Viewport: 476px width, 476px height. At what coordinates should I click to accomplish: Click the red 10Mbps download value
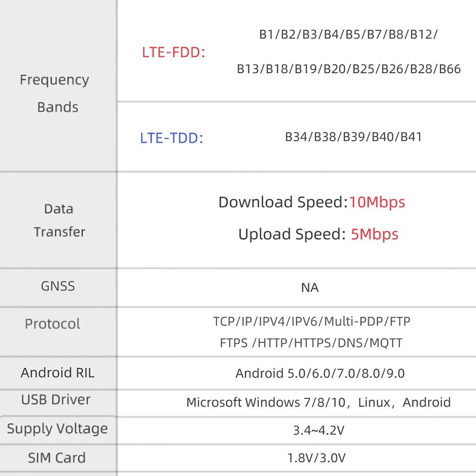[x=377, y=202]
